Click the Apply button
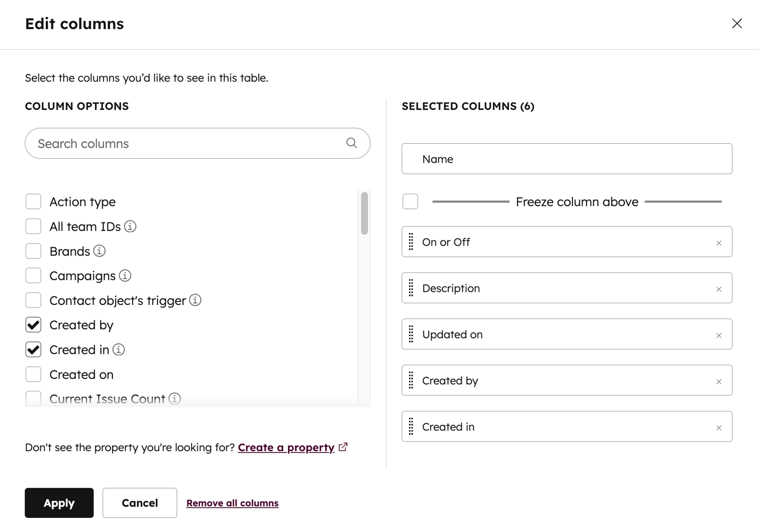 (59, 502)
